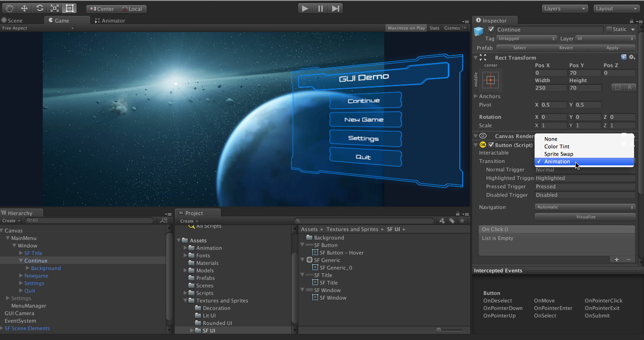The height and width of the screenshot is (340, 644).
Task: Open the Layers dropdown
Action: coord(564,8)
